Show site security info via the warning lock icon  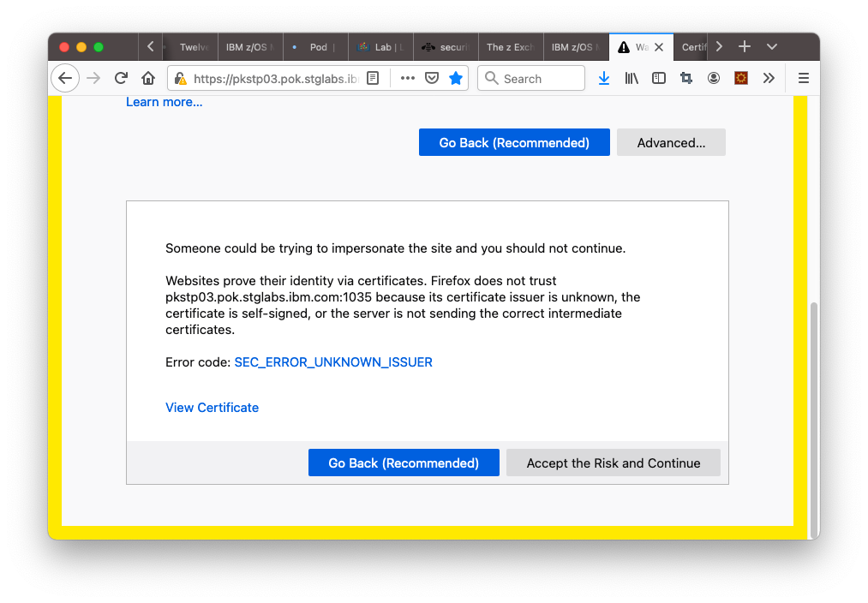181,79
